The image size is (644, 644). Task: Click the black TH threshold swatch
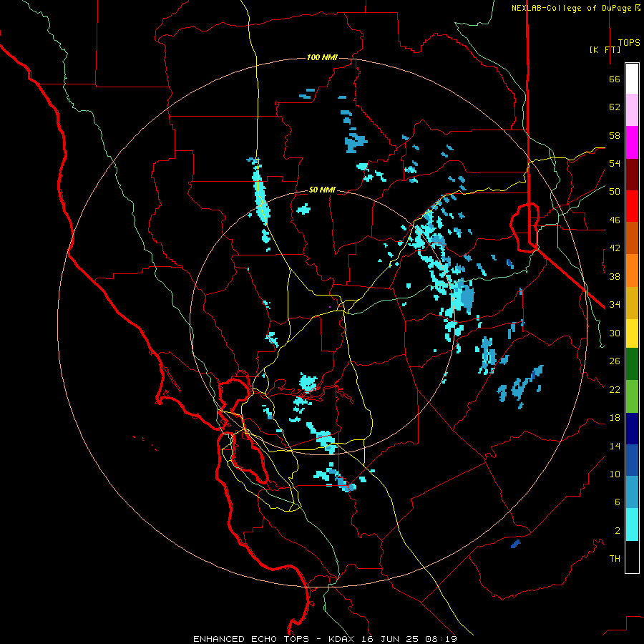[632, 557]
